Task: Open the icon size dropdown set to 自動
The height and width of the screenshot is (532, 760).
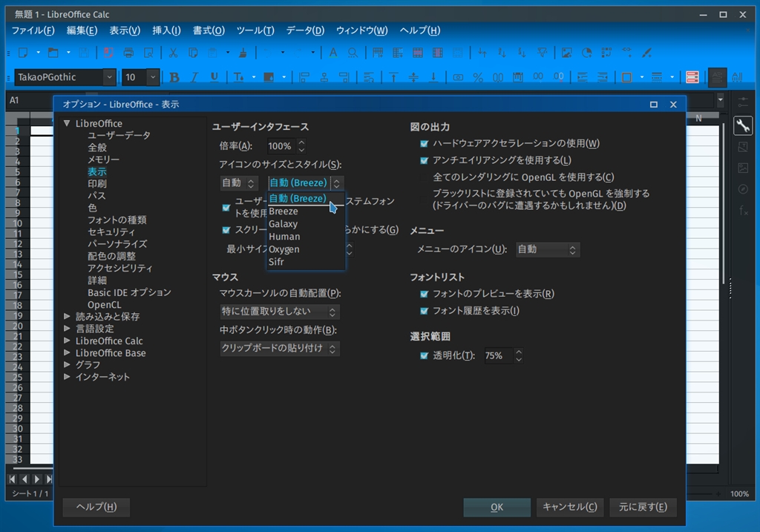Action: [239, 183]
